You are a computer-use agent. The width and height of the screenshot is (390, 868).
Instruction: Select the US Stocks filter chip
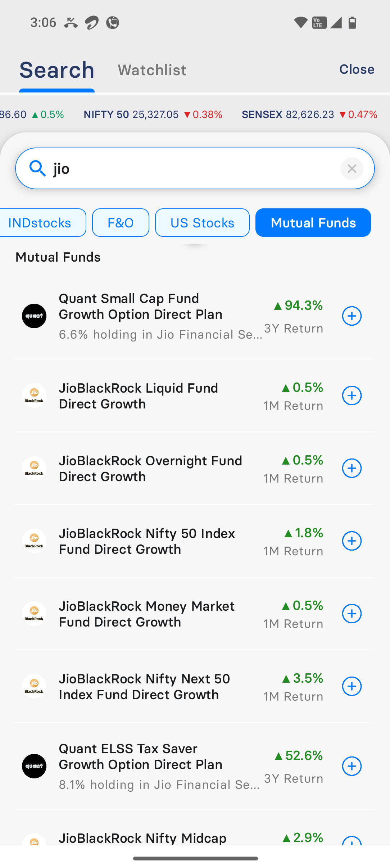(202, 223)
